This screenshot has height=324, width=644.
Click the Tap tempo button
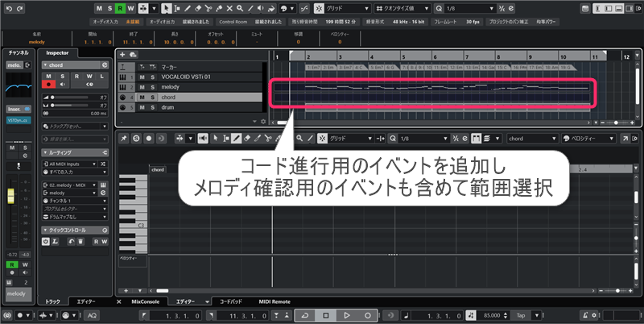(521, 316)
